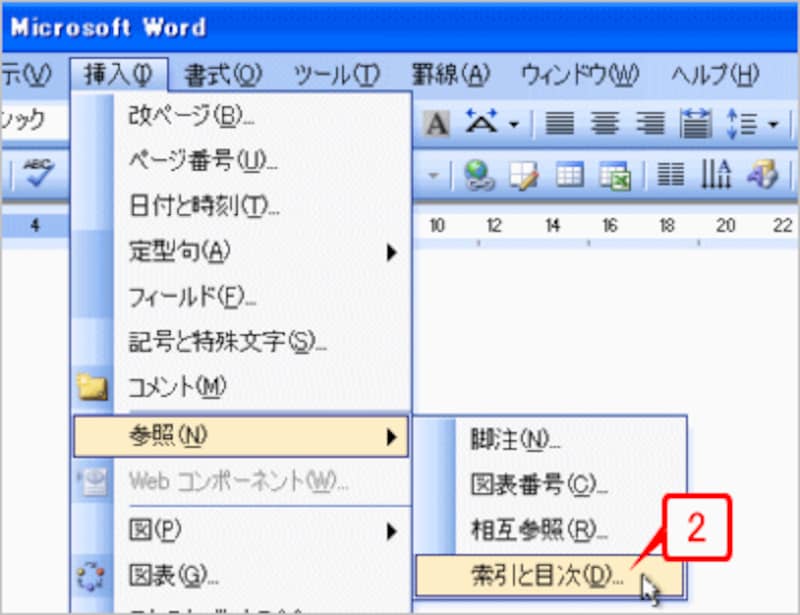This screenshot has width=800, height=615.
Task: Choose ページ番号(U) menu entry
Action: coord(241,161)
